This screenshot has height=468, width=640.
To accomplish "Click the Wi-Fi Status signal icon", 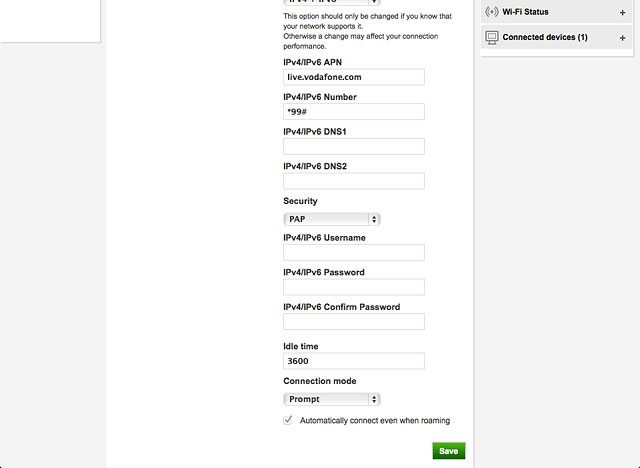I will click(492, 12).
